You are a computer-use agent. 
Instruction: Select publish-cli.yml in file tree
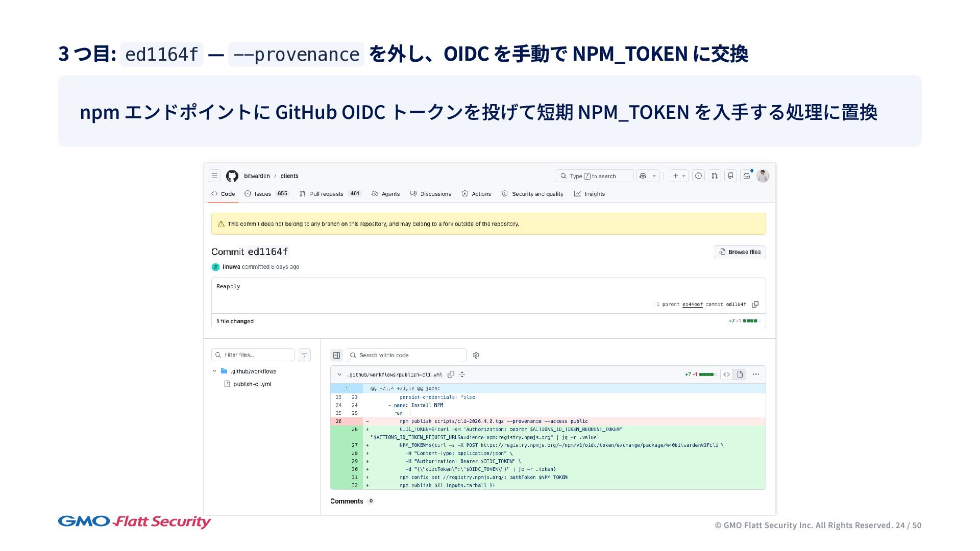coord(252,384)
